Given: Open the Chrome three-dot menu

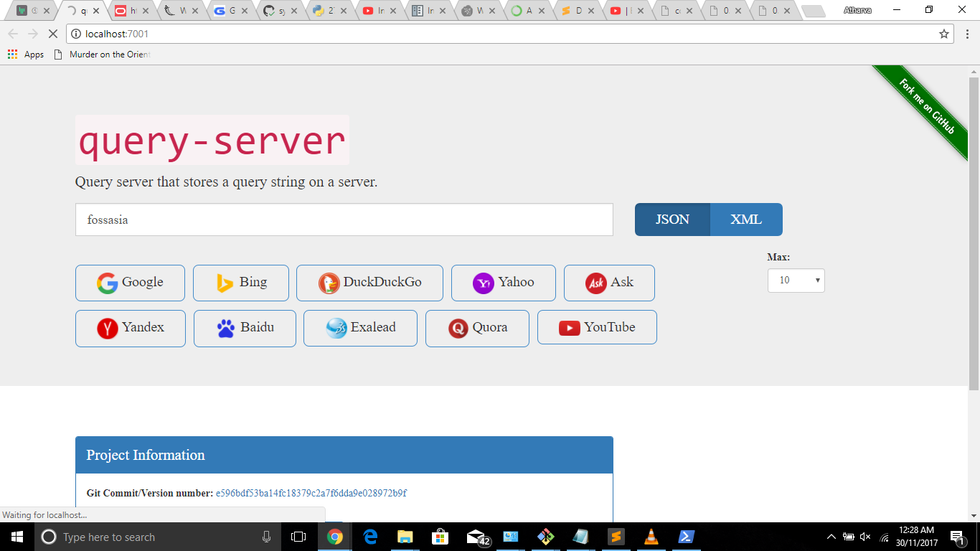Looking at the screenshot, I should coord(967,34).
